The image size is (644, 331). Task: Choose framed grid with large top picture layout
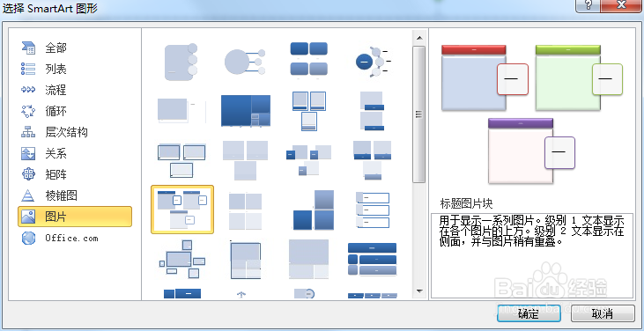(245, 260)
